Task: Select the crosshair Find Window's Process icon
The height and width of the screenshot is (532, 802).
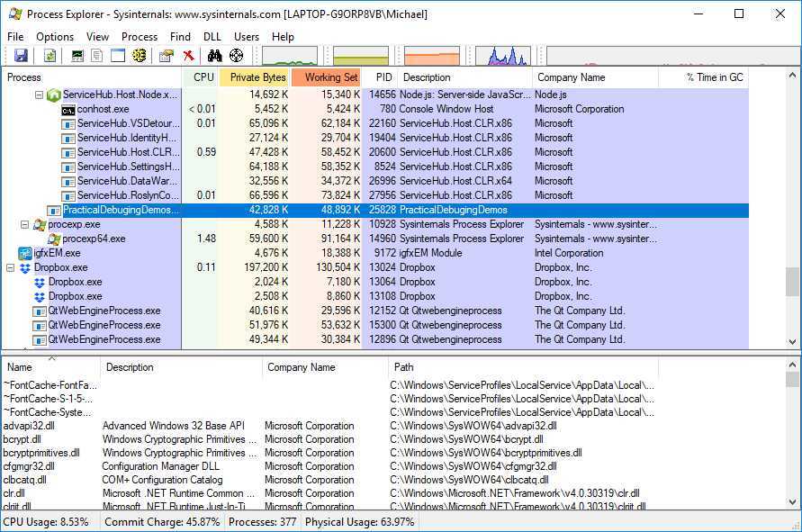Action: coord(237,55)
